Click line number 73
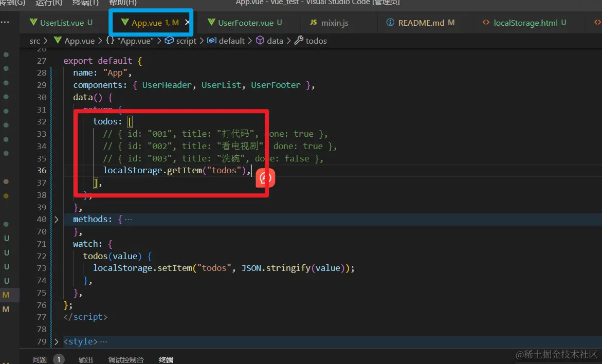 [x=42, y=268]
